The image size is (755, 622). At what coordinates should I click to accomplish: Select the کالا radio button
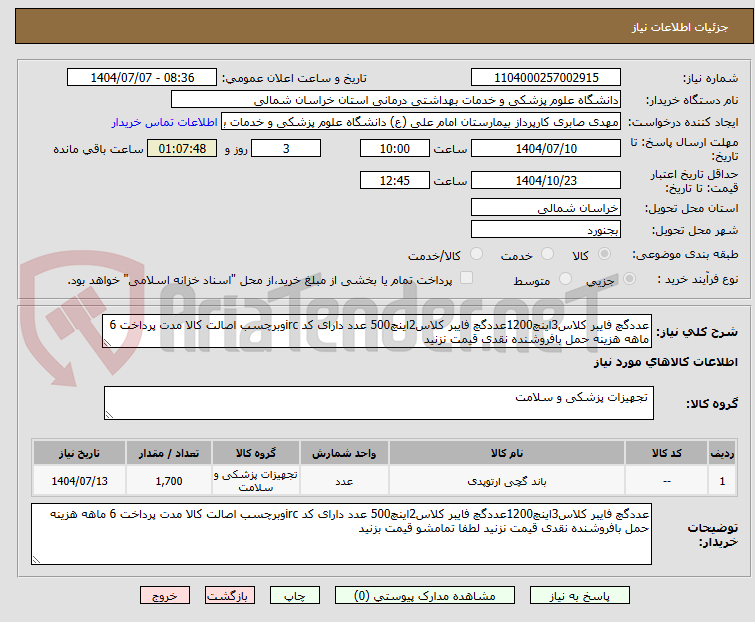604,254
